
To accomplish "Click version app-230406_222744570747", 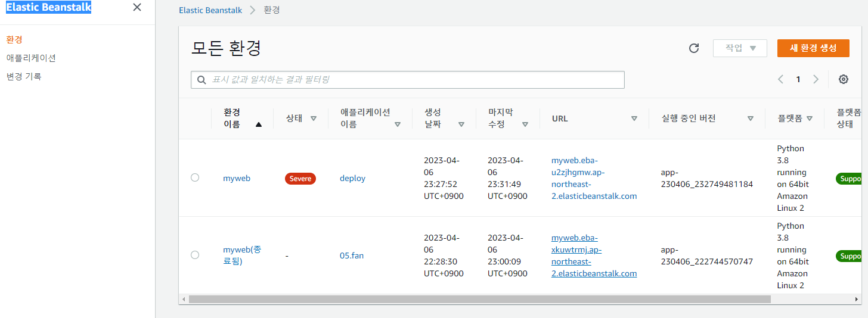I will pyautogui.click(x=707, y=255).
